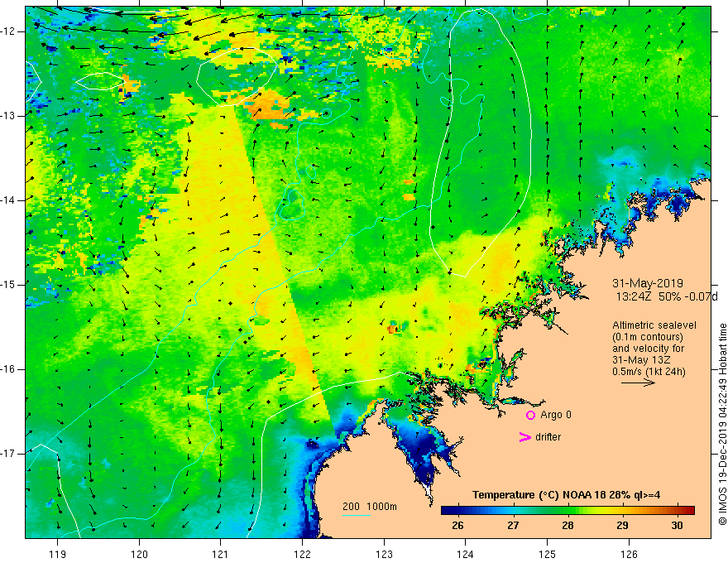728x563 pixels.
Task: Click the color bar tick label 26
Action: [x=457, y=526]
